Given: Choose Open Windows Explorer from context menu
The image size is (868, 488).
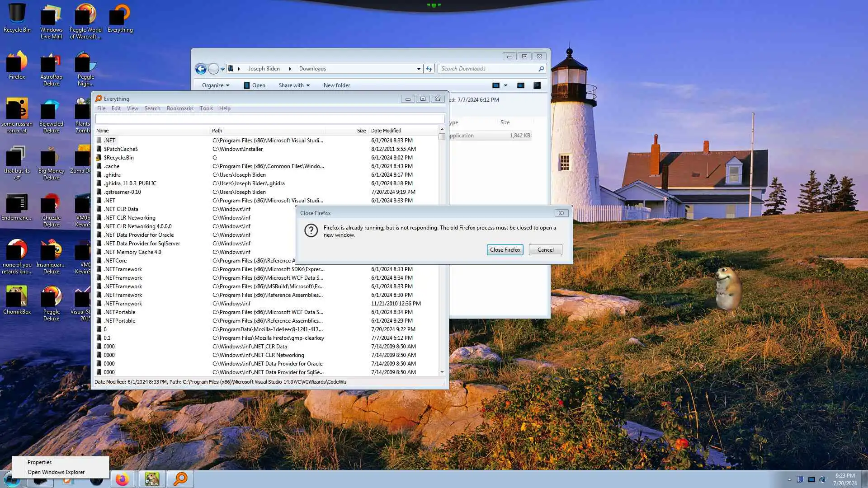Looking at the screenshot, I should 56,472.
